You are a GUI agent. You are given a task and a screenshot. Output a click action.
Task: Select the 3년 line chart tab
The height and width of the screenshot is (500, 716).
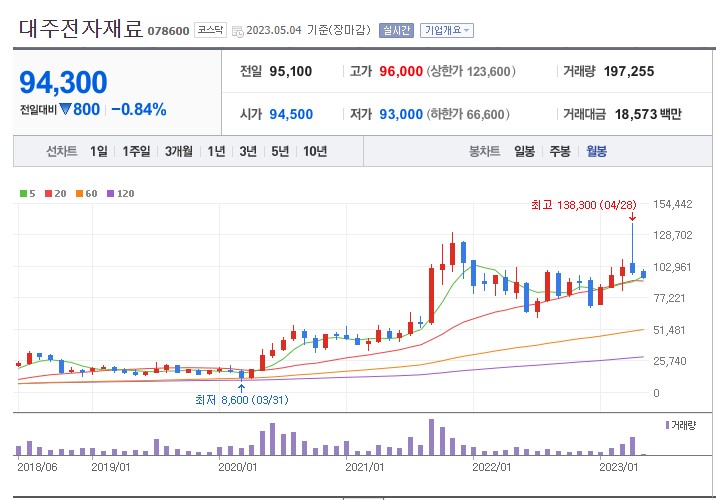click(248, 151)
